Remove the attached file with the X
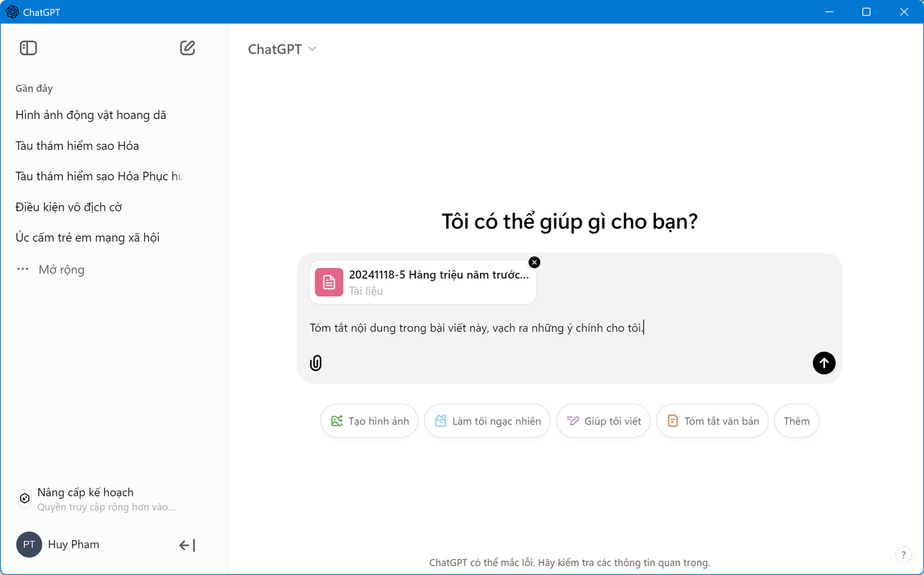This screenshot has width=924, height=575. [534, 262]
